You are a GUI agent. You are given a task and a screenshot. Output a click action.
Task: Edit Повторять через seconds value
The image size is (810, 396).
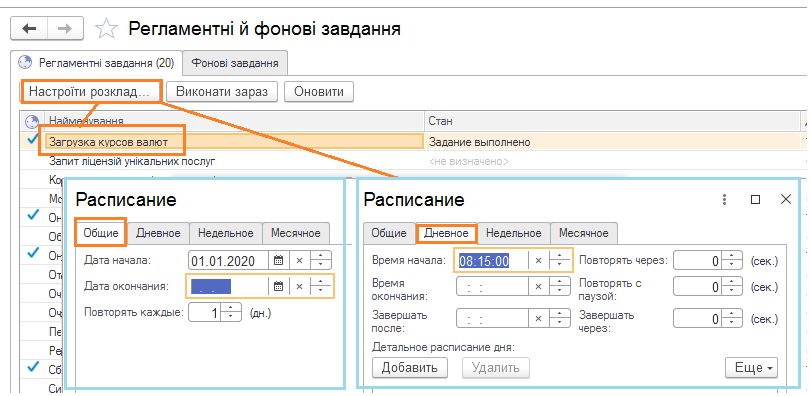coord(698,261)
